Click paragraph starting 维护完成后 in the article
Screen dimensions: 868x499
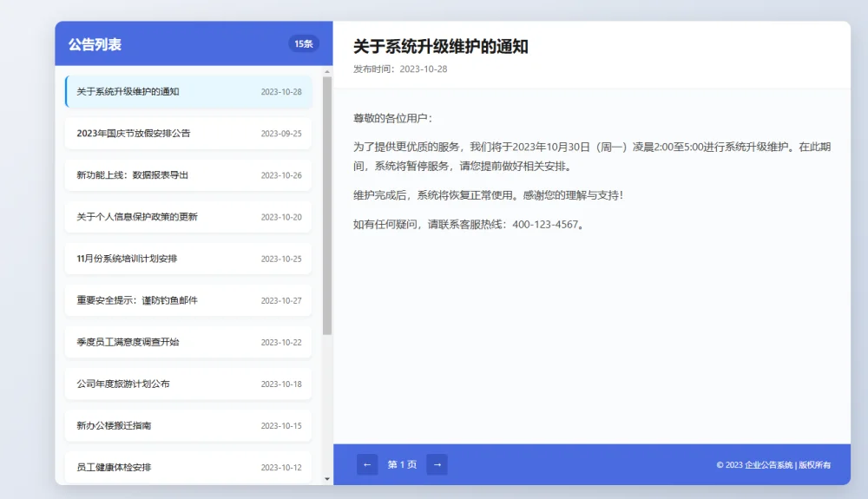[488, 195]
